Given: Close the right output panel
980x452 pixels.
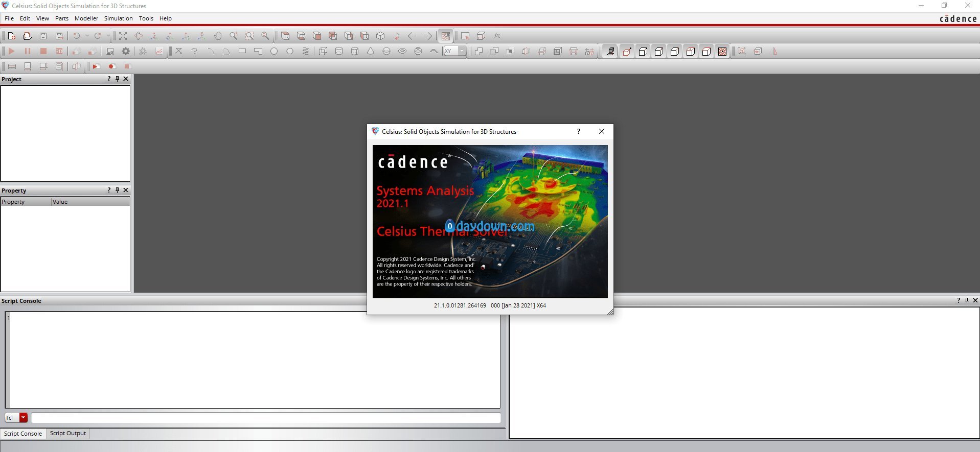Looking at the screenshot, I should click(975, 300).
